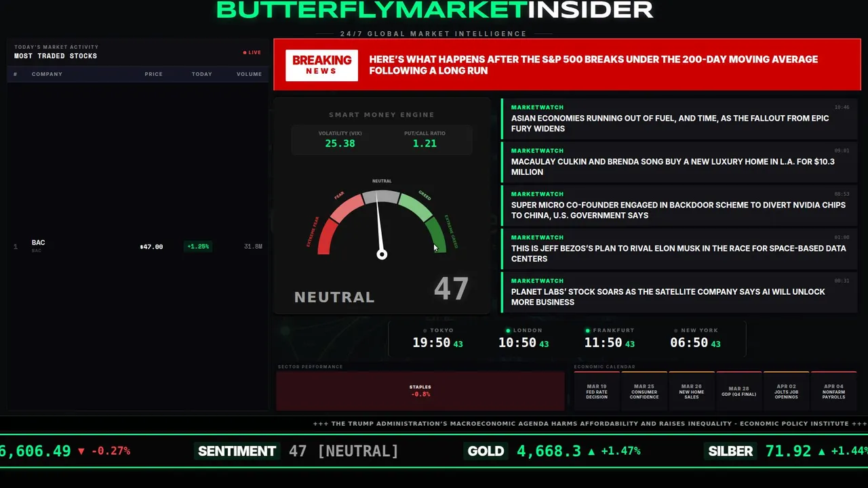
Task: Click the Put/Call Ratio value 1.21
Action: click(x=425, y=144)
